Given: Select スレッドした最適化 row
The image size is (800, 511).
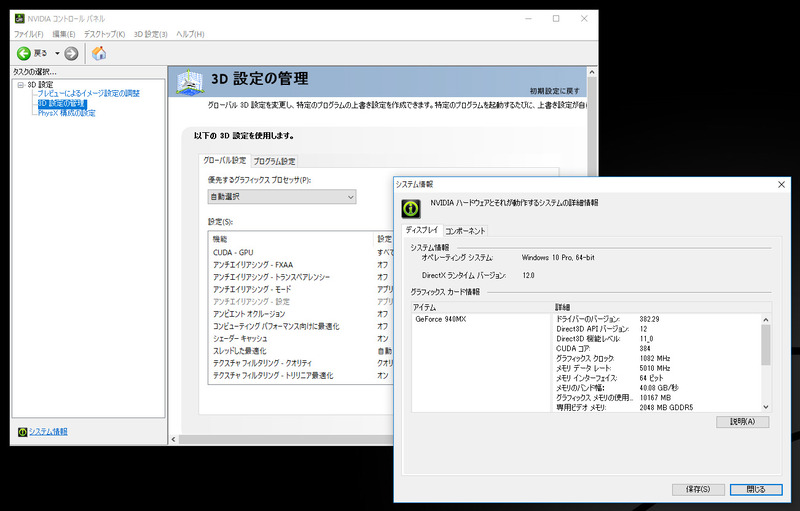Looking at the screenshot, I should [x=301, y=351].
